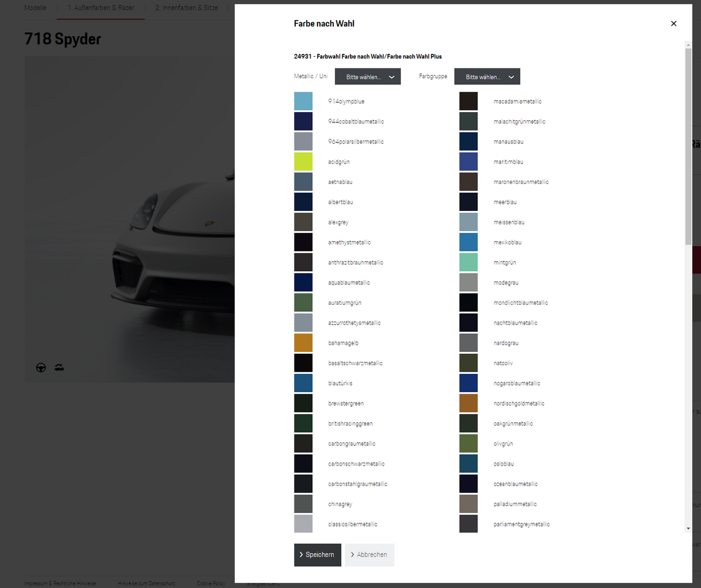Viewport: 701px width, 588px height.
Task: Pick azzurrothetysmetallic swatch
Action: pyautogui.click(x=303, y=323)
